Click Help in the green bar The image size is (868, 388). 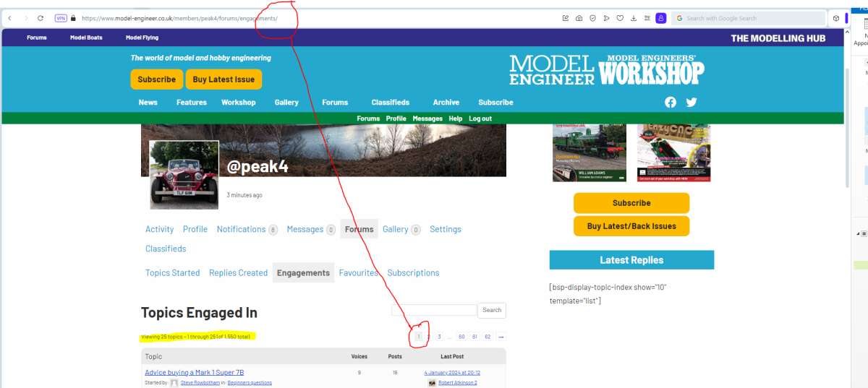456,118
